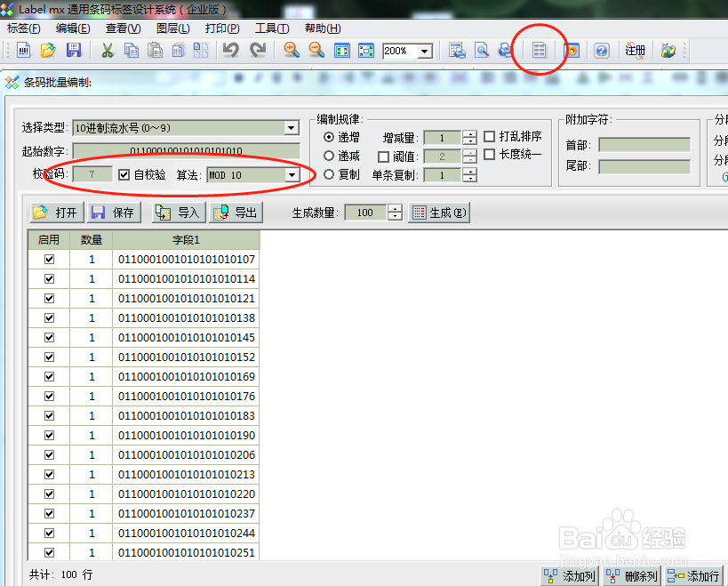This screenshot has height=586, width=728.
Task: Zoom in with the magnifier plus icon
Action: [x=292, y=50]
